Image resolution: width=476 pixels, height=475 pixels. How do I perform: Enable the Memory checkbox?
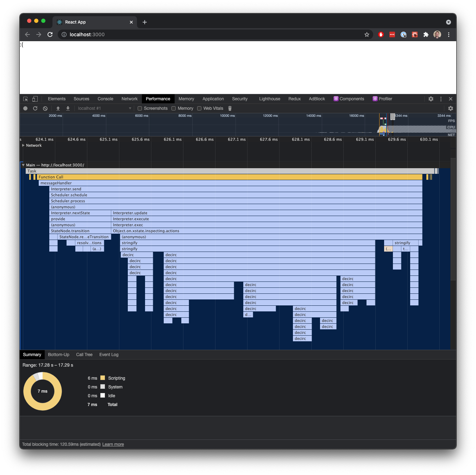coord(174,108)
